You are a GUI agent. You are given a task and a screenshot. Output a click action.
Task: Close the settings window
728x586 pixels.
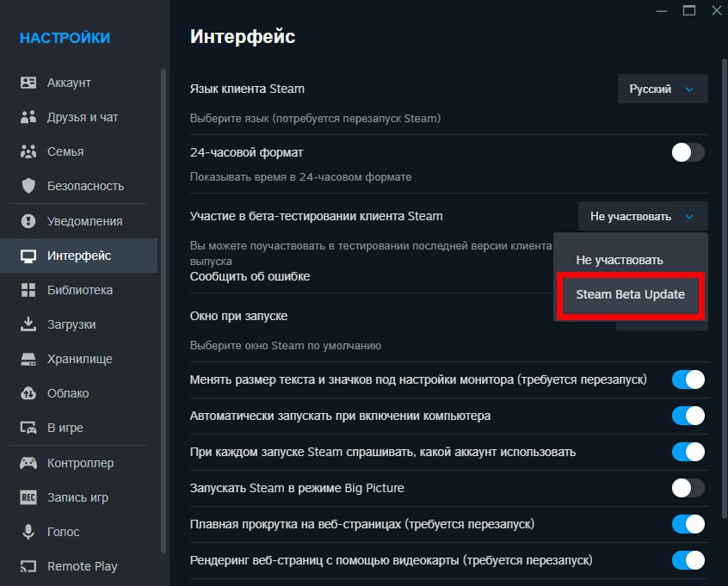tap(717, 10)
